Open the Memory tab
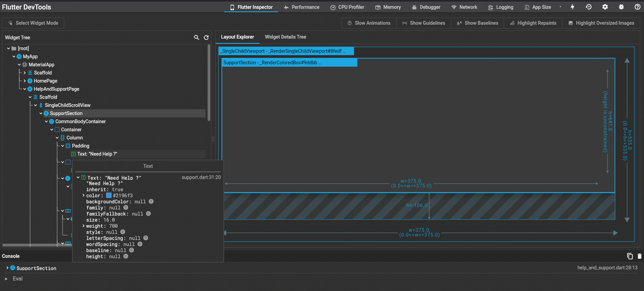Viewport: 644px width, 291px height. coord(388,7)
